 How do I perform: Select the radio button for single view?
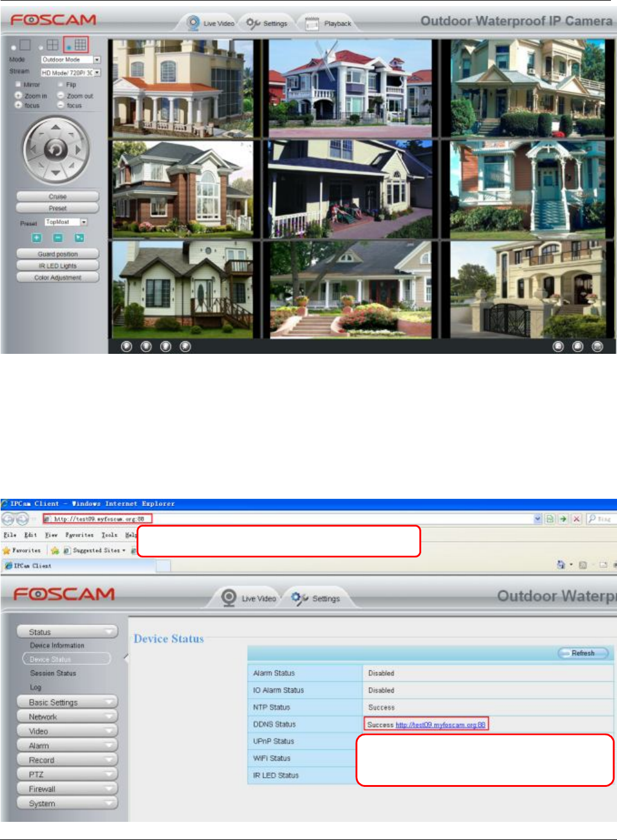click(14, 47)
